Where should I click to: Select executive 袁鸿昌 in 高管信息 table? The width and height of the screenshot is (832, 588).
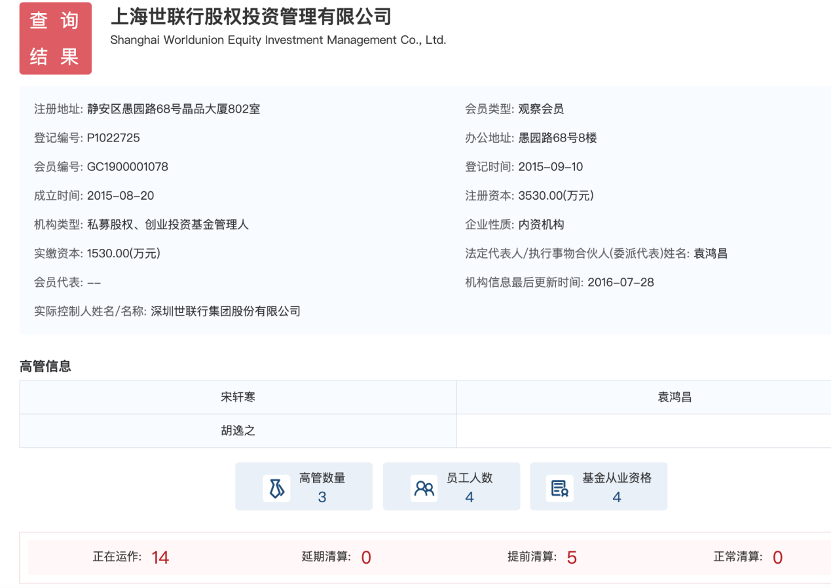(674, 397)
